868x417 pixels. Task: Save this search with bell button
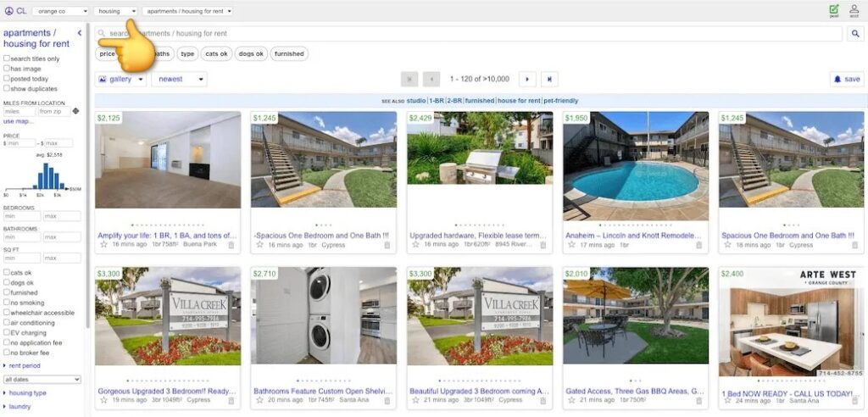point(847,79)
